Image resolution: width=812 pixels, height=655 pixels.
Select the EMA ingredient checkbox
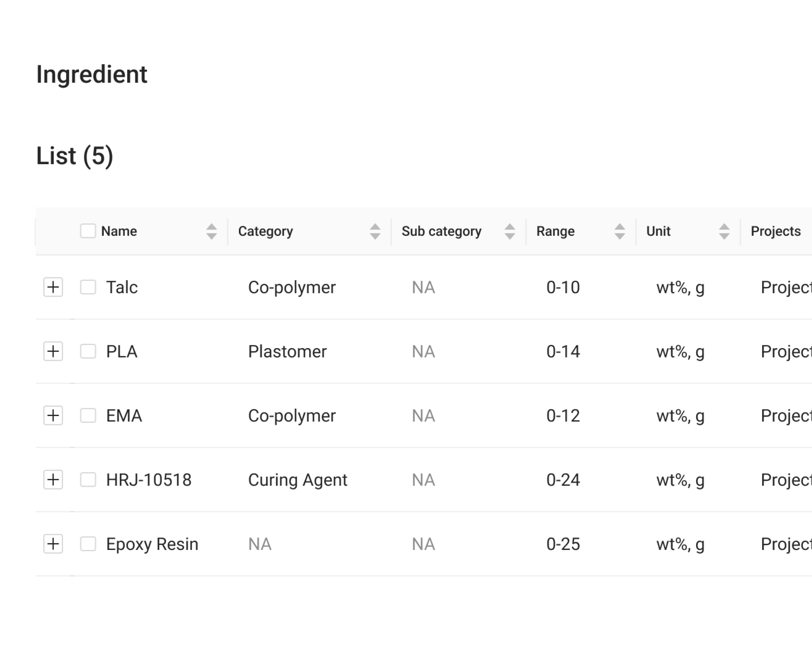88,415
